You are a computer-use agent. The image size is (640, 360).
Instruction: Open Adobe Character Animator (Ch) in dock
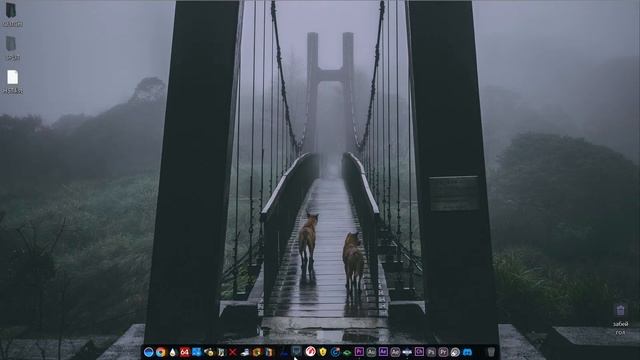[420, 352]
